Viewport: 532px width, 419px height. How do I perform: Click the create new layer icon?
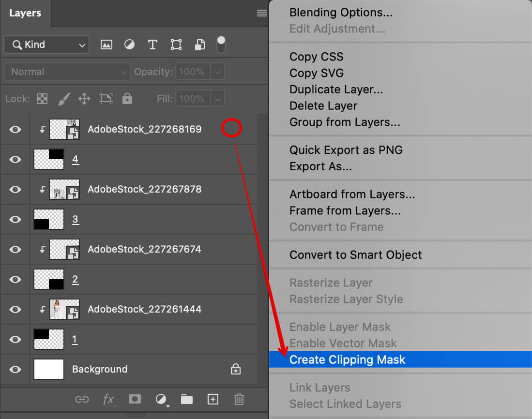[x=213, y=399]
